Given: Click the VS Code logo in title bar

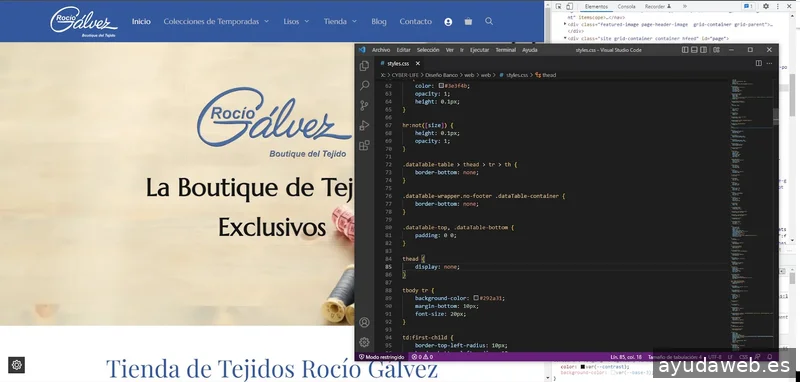Looking at the screenshot, I should (x=362, y=50).
